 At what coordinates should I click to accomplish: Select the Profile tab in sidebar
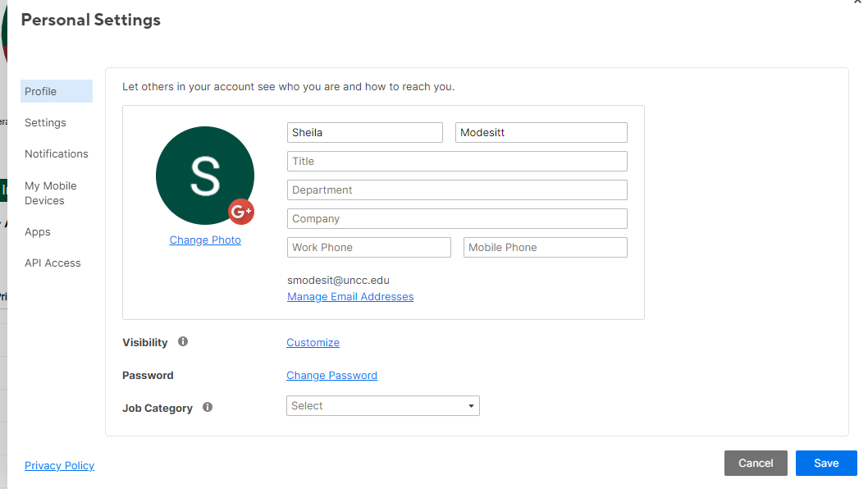pyautogui.click(x=57, y=91)
